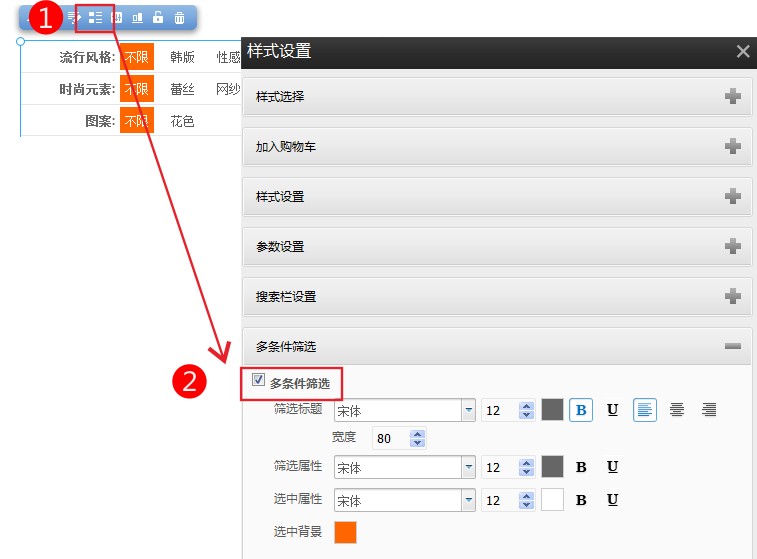
Task: Toggle underline for 筛选标题 row
Action: coord(612,410)
